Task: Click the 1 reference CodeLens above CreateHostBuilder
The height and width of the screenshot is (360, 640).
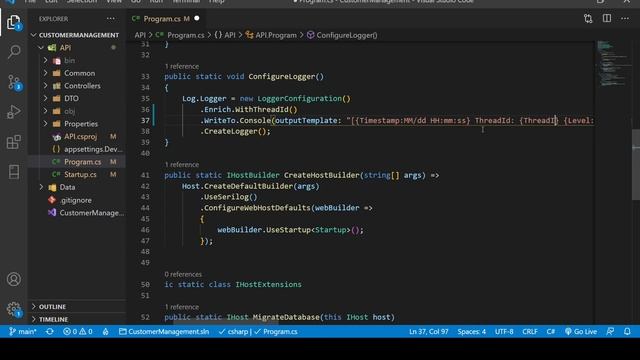Action: [x=182, y=164]
